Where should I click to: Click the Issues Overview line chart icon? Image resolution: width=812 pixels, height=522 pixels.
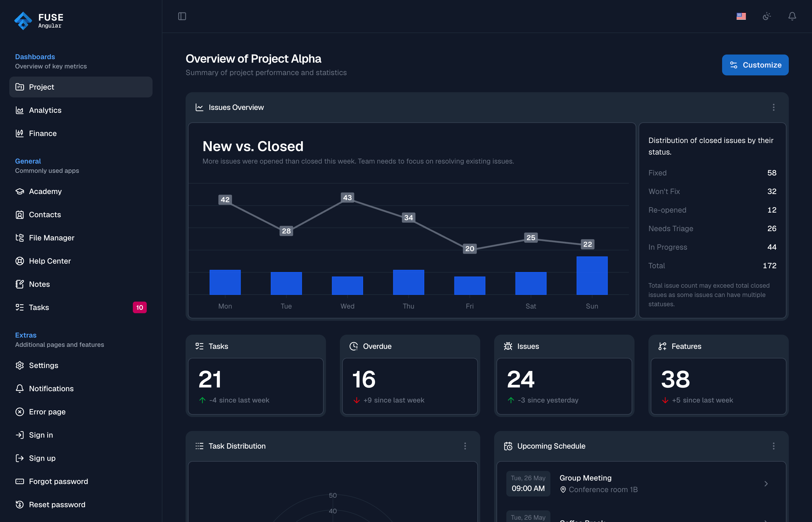point(199,108)
